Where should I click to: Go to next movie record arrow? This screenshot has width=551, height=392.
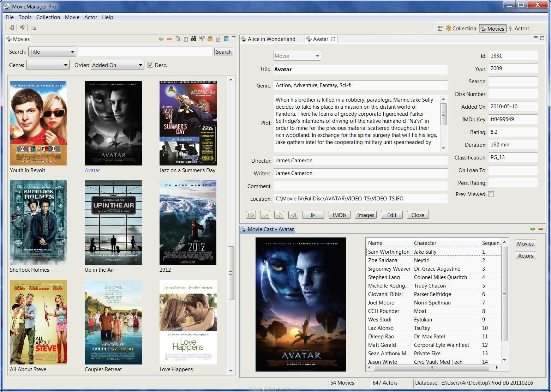click(x=279, y=215)
